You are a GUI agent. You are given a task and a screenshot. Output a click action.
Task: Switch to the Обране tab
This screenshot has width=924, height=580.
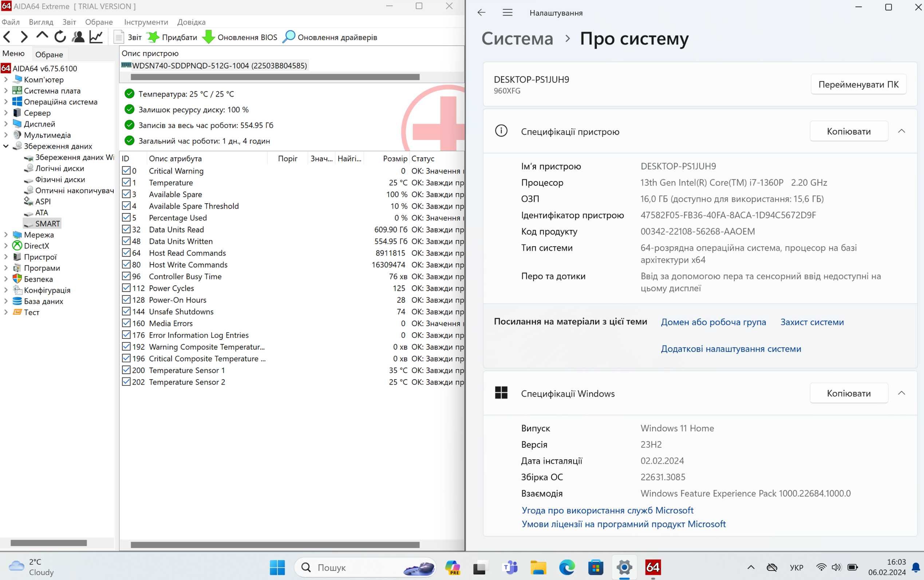click(x=49, y=55)
